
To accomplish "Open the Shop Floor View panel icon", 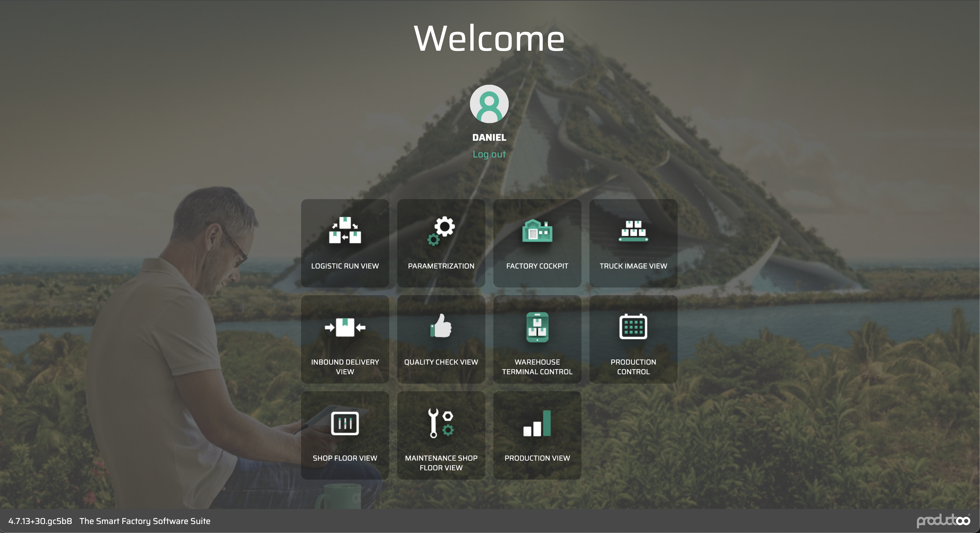I will tap(345, 423).
